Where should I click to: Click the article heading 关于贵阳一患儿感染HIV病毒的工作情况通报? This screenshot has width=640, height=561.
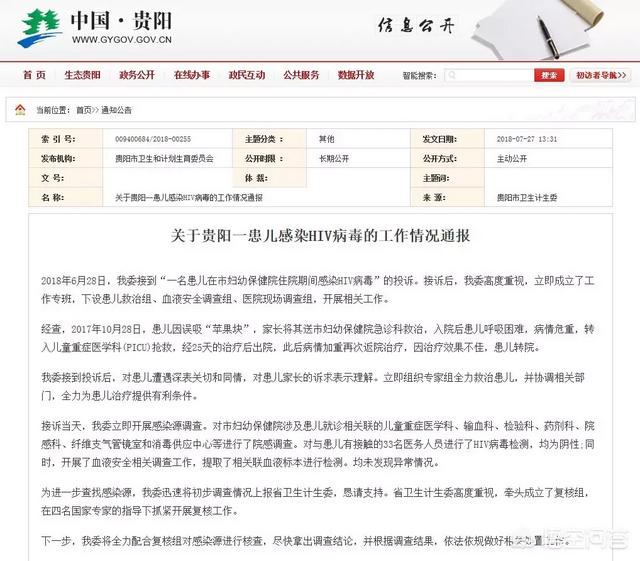(x=320, y=236)
